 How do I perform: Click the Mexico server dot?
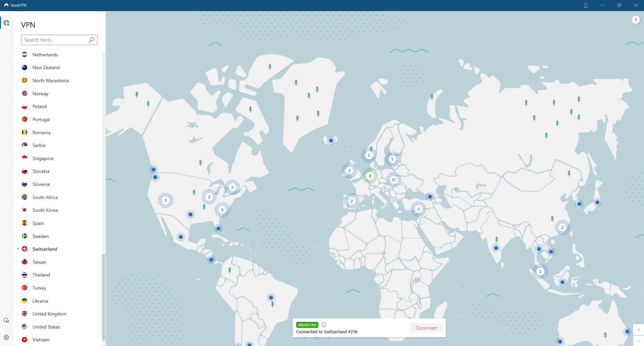click(181, 237)
